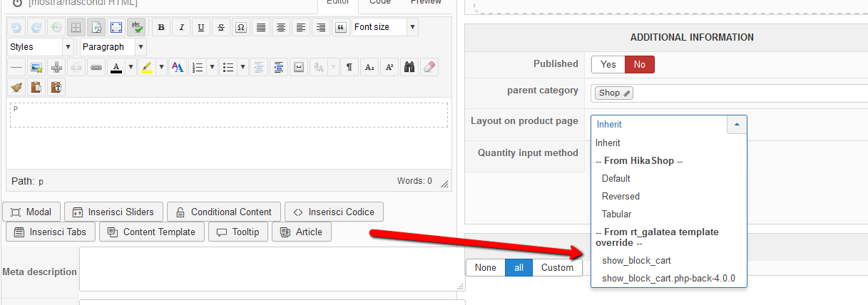868x305 pixels.
Task: Click the insert image icon
Action: point(36,68)
